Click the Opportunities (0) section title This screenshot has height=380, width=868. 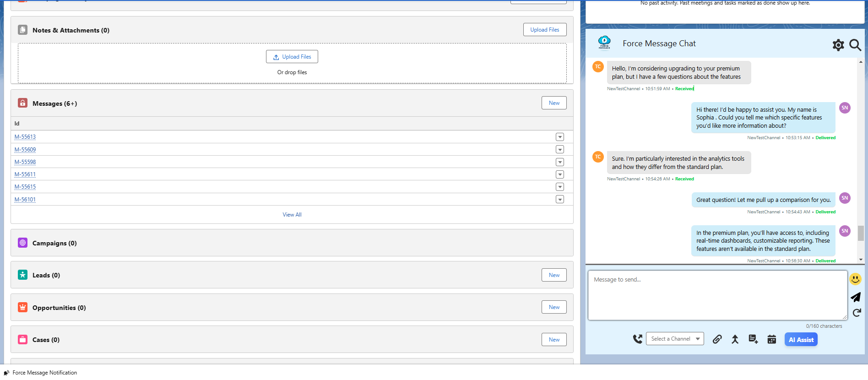click(59, 308)
